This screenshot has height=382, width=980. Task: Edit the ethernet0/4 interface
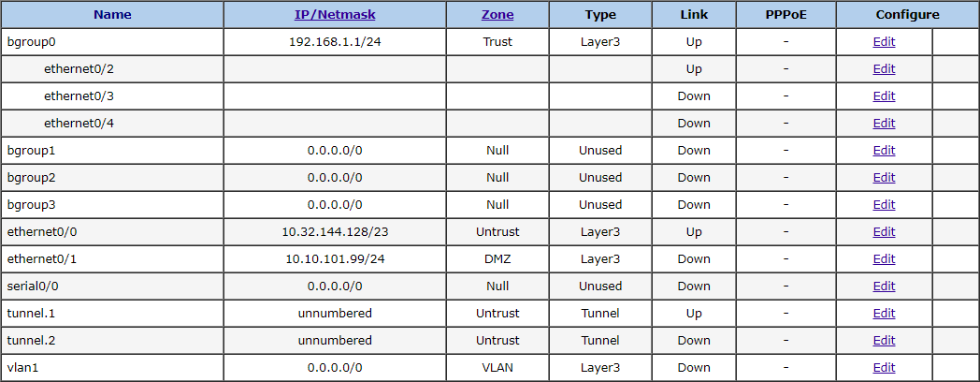tap(884, 124)
